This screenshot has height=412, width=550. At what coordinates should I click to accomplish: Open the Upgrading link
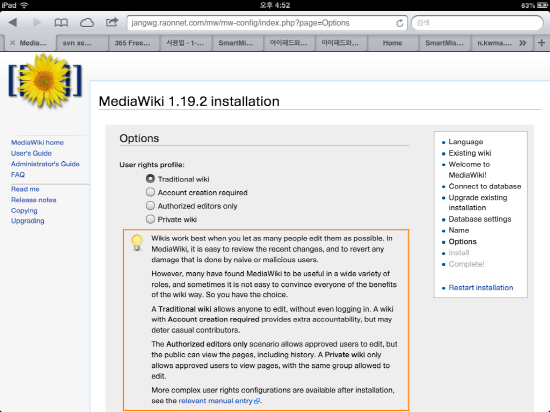click(x=28, y=221)
